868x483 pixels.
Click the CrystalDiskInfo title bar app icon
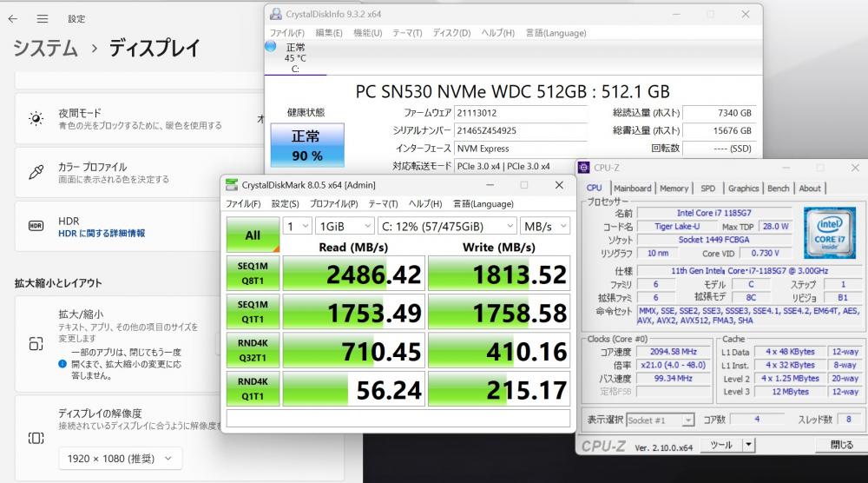click(x=276, y=15)
